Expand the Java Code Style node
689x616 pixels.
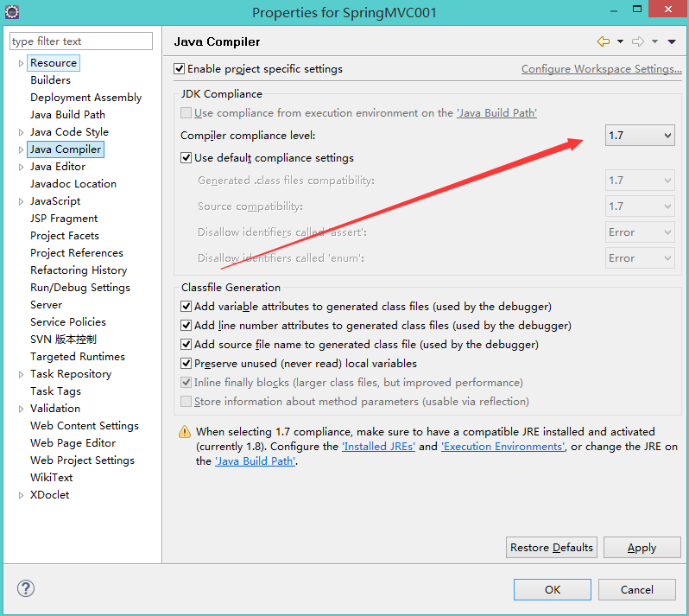21,132
